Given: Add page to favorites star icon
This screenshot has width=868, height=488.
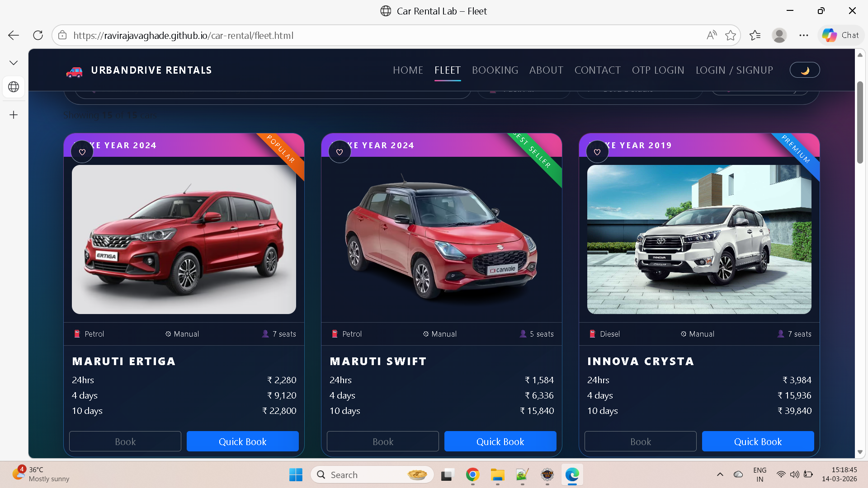Looking at the screenshot, I should tap(731, 35).
